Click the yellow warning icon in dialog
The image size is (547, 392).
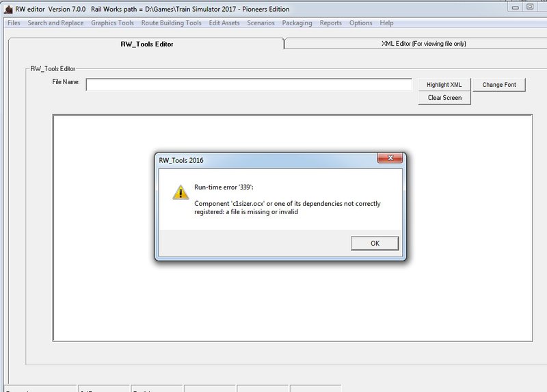[181, 192]
